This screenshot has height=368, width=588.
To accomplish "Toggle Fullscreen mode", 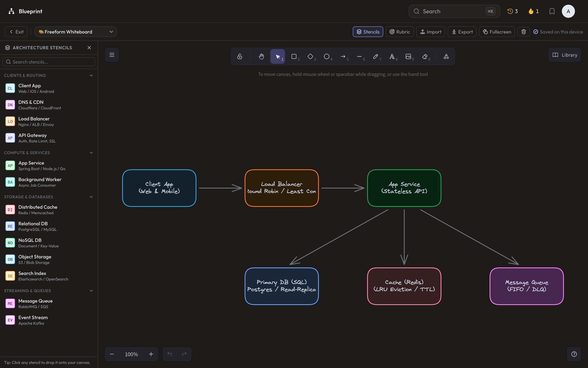I will pos(497,32).
